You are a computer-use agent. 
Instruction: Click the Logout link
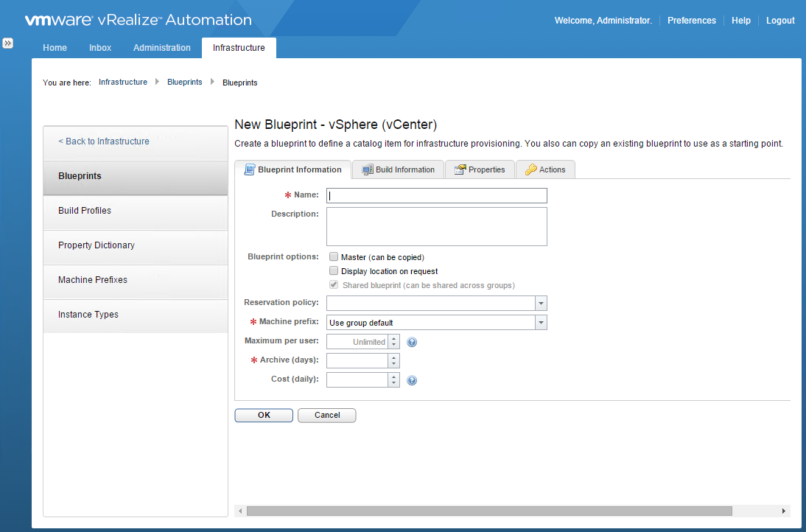[780, 21]
